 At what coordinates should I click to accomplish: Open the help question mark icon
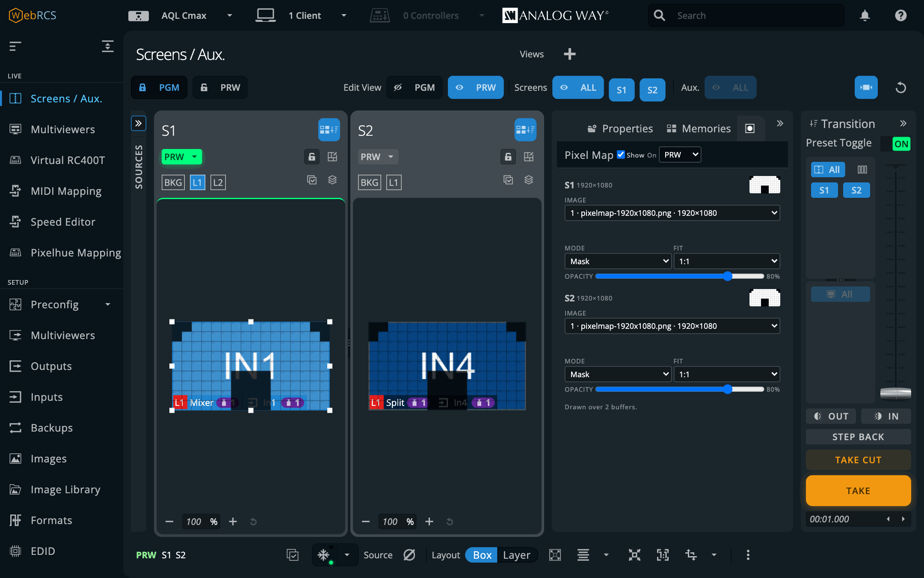(900, 16)
